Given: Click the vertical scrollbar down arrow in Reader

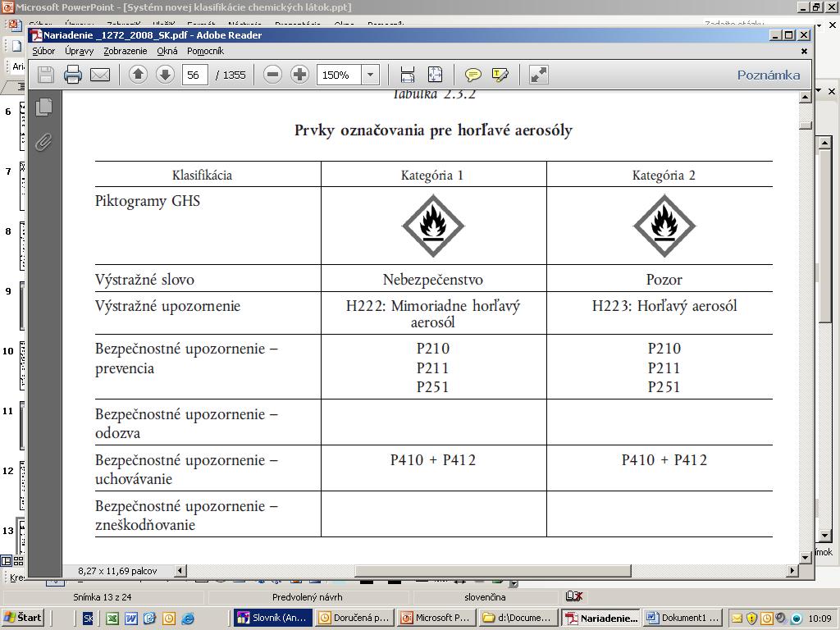Looking at the screenshot, I should click(806, 558).
